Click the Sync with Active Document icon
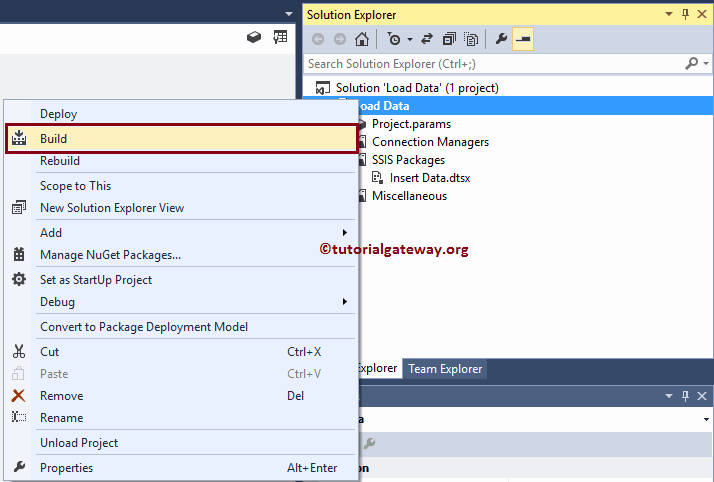 point(427,39)
